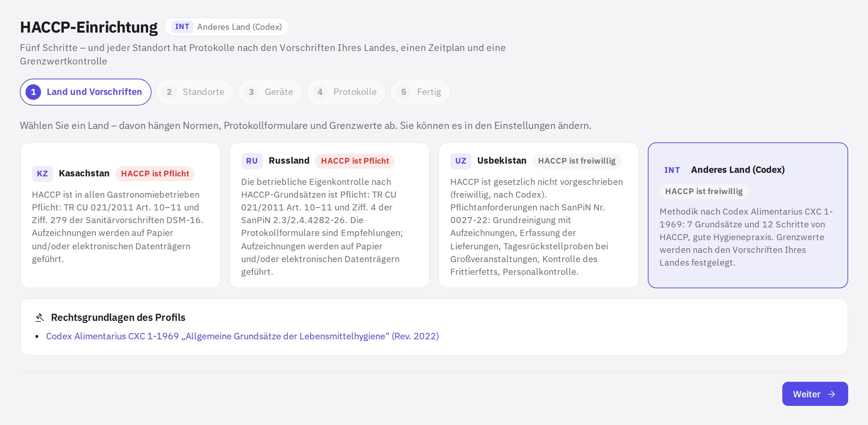Screen dimensions: 868x425
Task: Click the step number 4 circle
Action: coord(320,92)
